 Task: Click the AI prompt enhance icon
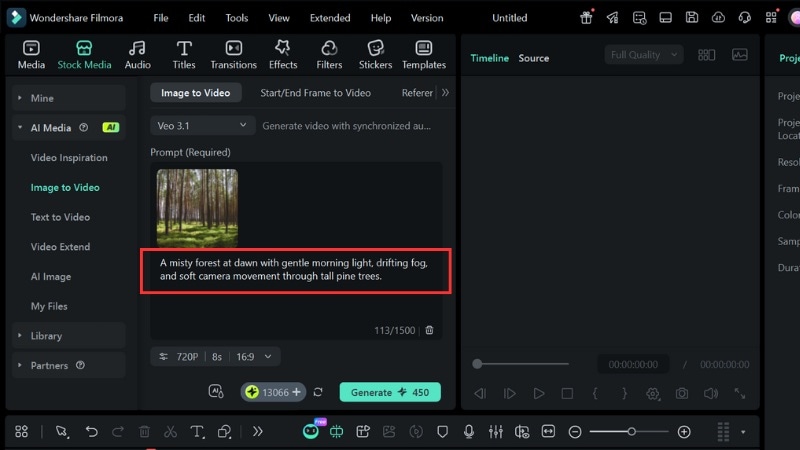click(216, 391)
